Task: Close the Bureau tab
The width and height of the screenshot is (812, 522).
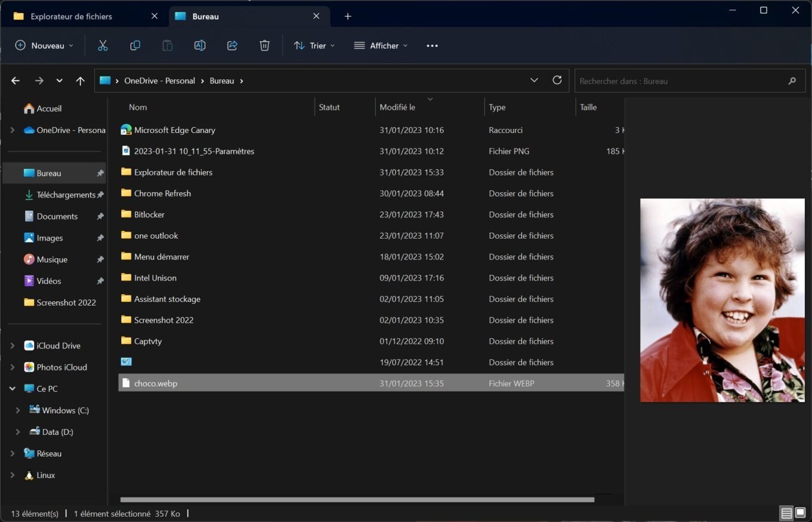Action: pos(316,16)
